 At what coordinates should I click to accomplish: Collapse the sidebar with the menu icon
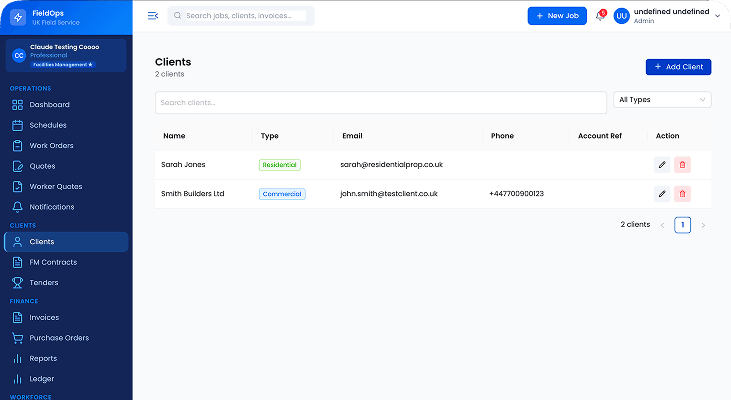click(x=153, y=16)
